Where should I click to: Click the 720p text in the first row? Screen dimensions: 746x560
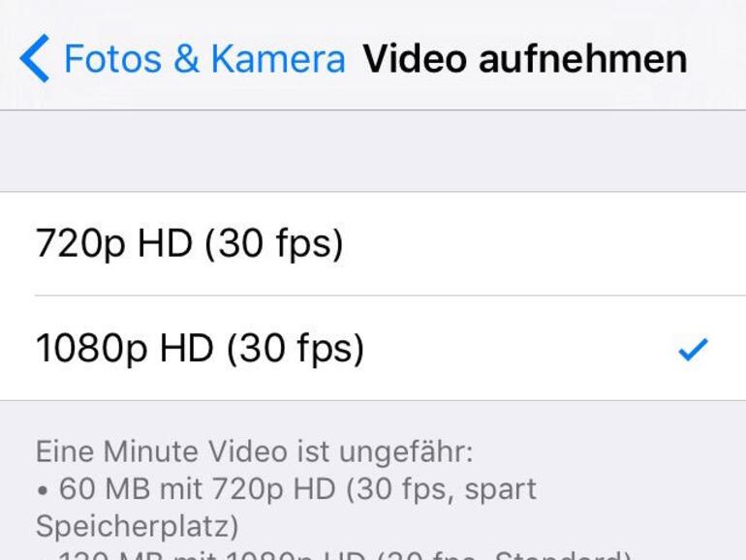click(80, 244)
